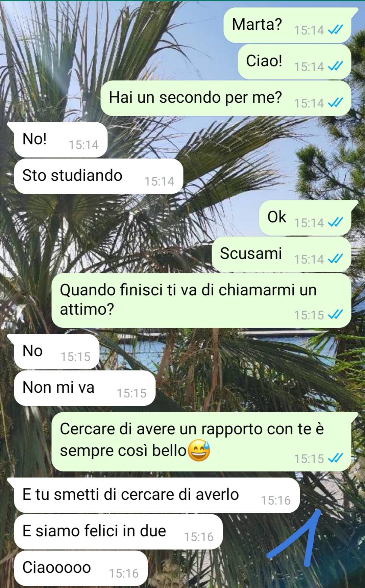
Task: Select the "Sto studiando" message bubble
Action: [98, 176]
